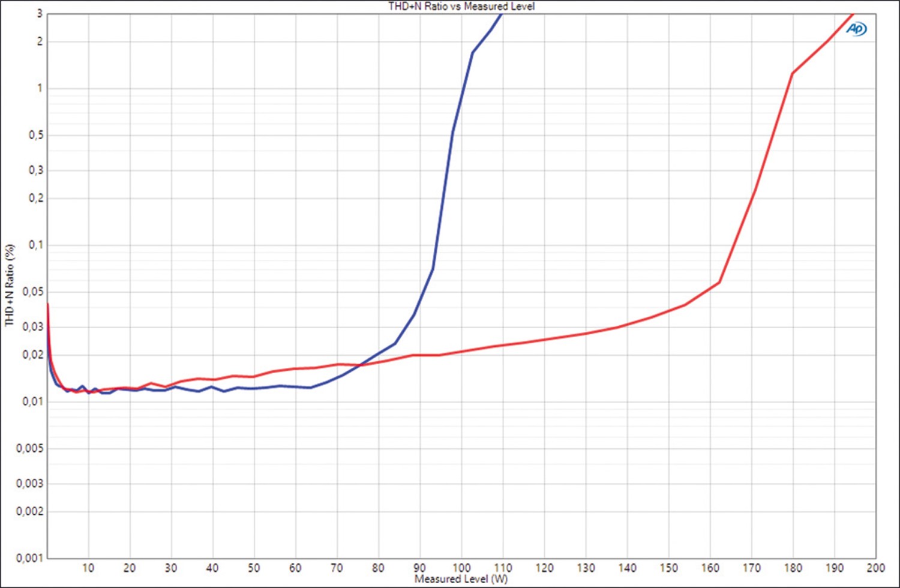Click the 0,1 tick label on y-axis
900x588 pixels.
36,245
